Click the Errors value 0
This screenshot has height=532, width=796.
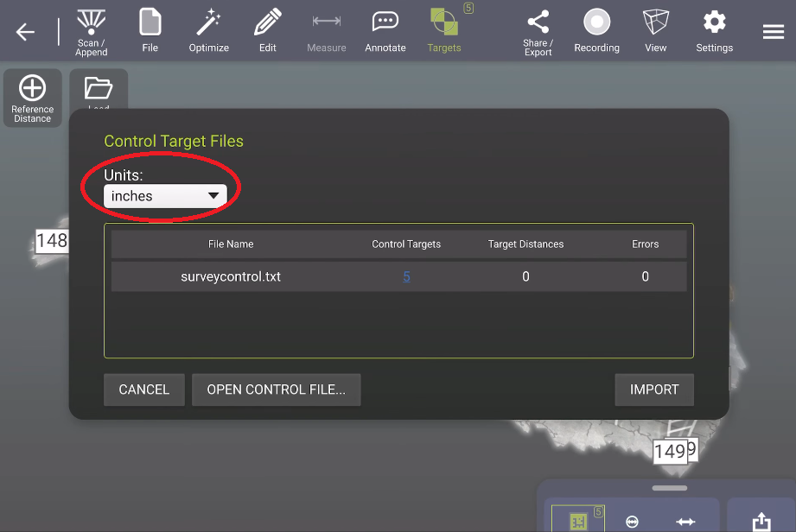[645, 276]
